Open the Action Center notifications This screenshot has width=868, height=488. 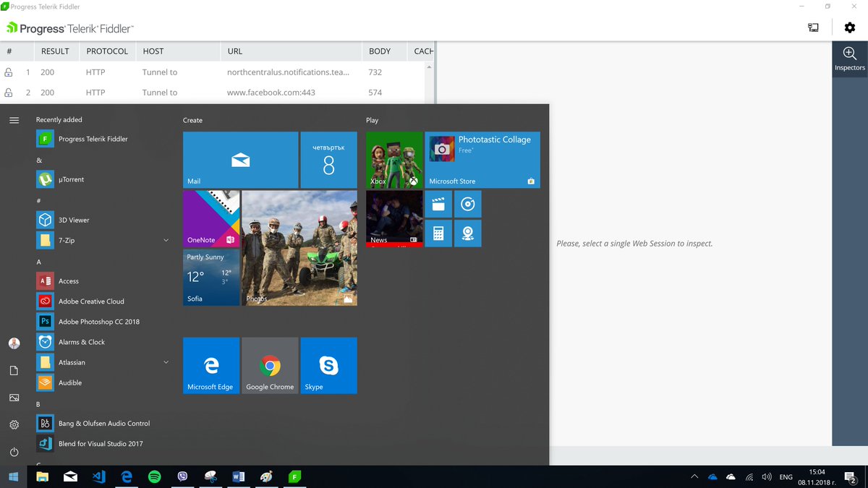[x=851, y=477]
